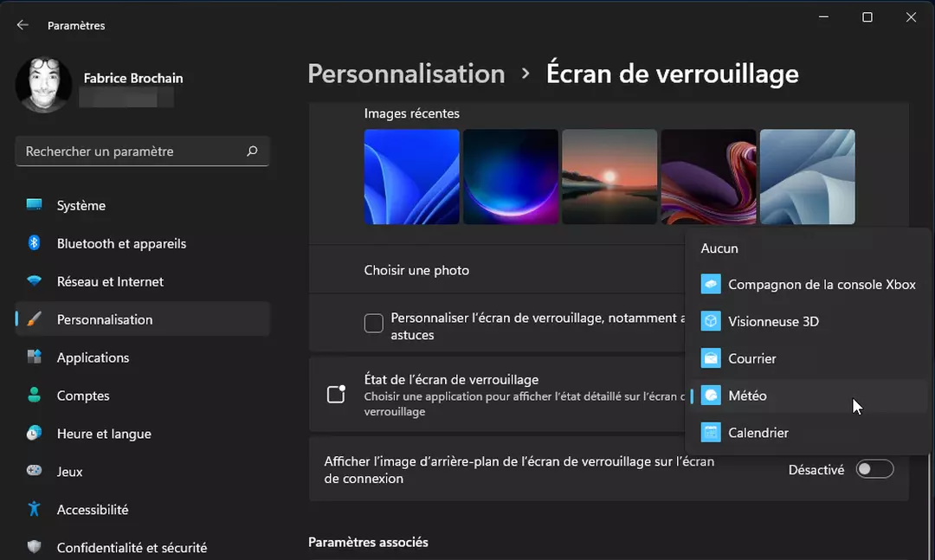The image size is (935, 560).
Task: Click the Comptes person icon
Action: pos(35,396)
